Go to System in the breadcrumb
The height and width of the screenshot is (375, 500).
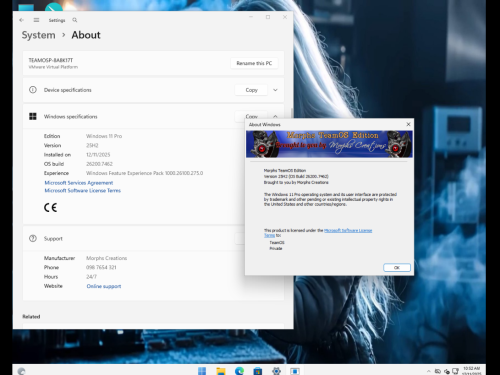coord(39,35)
